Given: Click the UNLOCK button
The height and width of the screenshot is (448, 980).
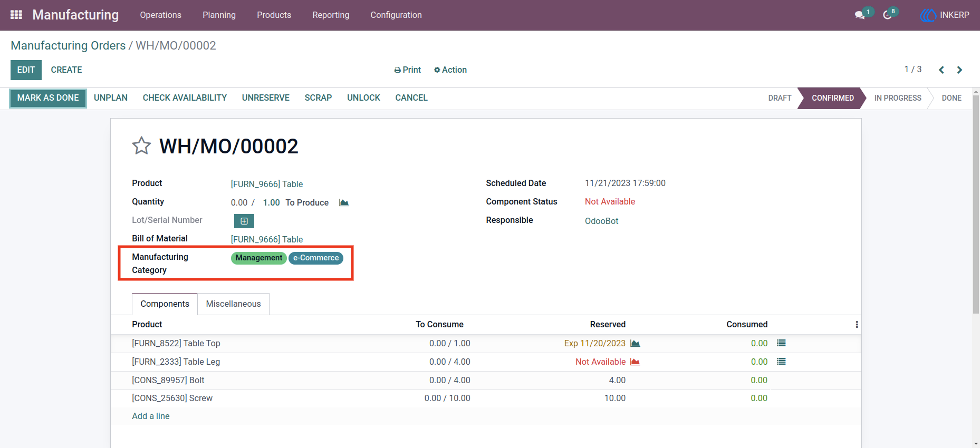Looking at the screenshot, I should tap(363, 98).
